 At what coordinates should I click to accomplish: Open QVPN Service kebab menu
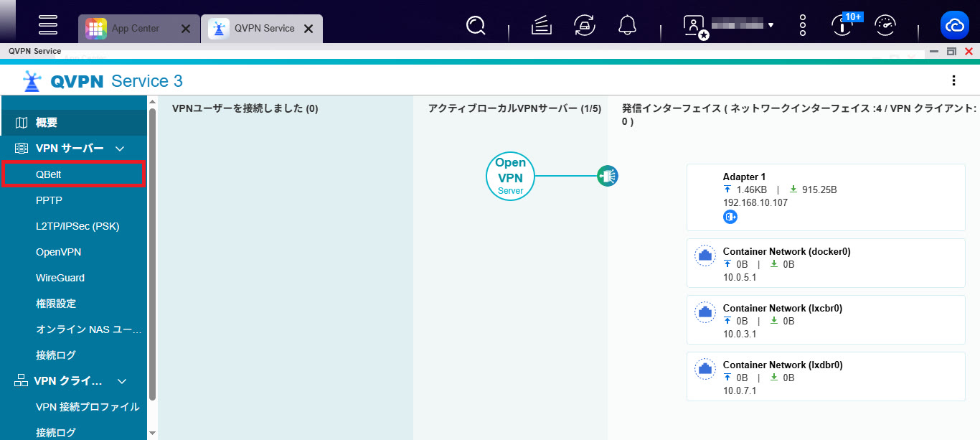[953, 80]
